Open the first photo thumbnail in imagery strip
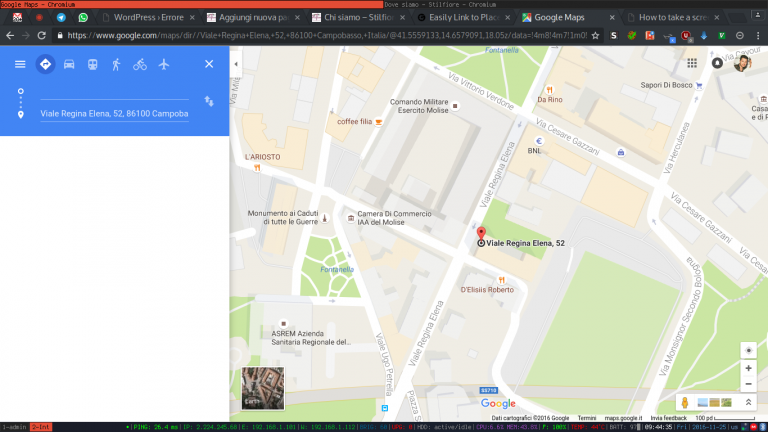The width and height of the screenshot is (768, 432). [702, 403]
